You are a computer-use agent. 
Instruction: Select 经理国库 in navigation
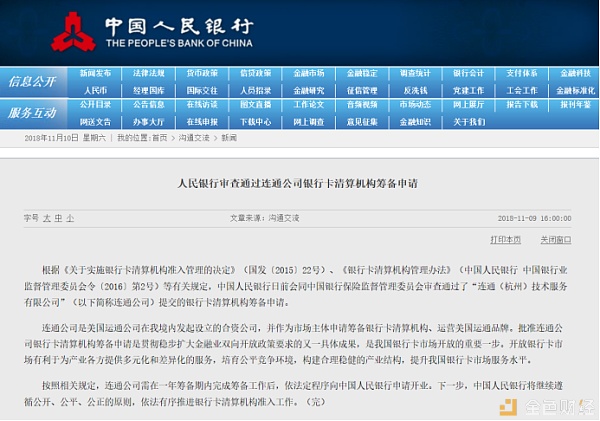(x=148, y=91)
